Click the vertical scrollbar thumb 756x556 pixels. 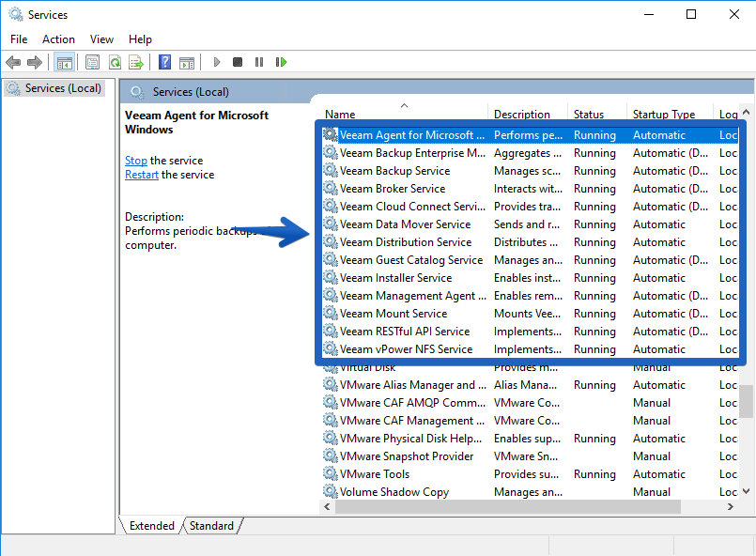coord(747,401)
